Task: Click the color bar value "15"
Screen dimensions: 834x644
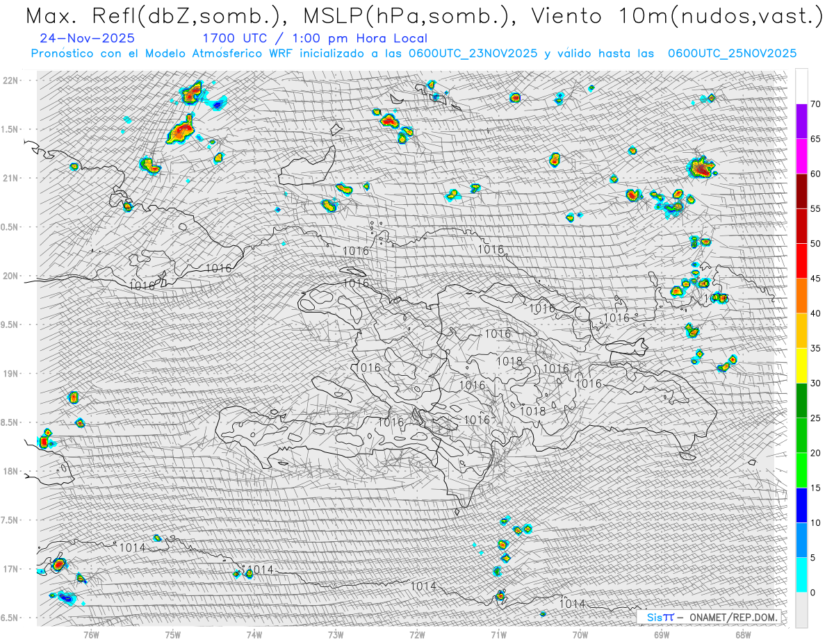Action: (x=815, y=488)
